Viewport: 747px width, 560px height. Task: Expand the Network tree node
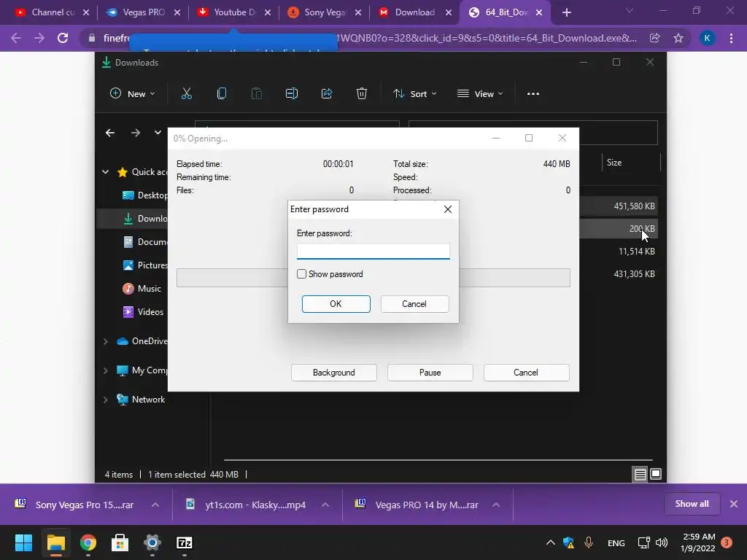point(106,400)
